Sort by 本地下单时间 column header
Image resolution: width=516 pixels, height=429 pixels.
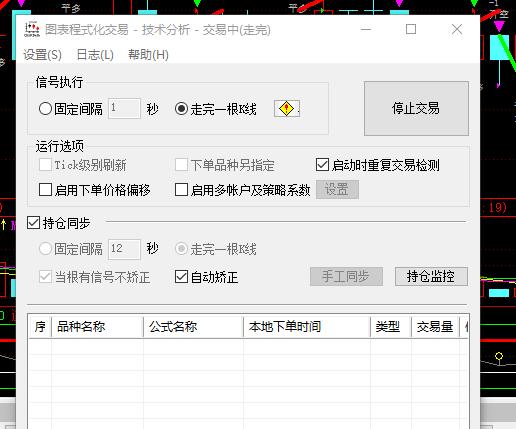[307, 327]
